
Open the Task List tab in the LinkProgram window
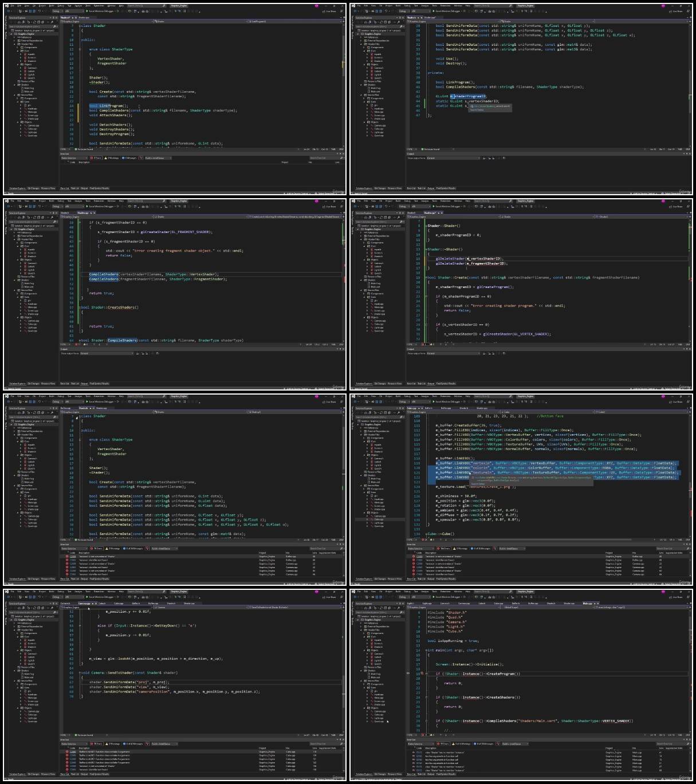[x=75, y=188]
